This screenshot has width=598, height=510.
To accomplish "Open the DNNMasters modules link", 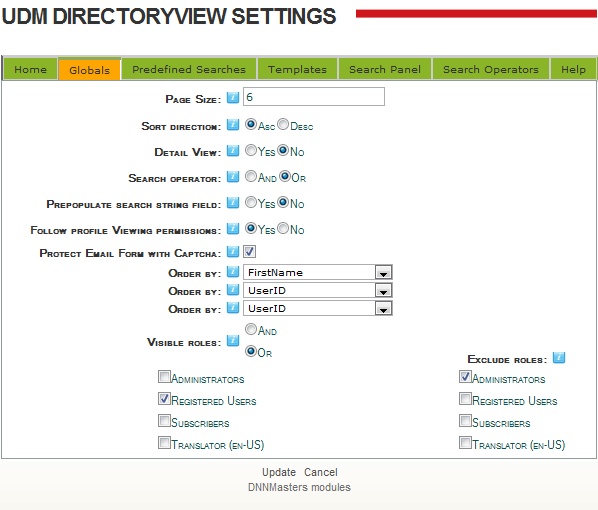I will click(299, 487).
